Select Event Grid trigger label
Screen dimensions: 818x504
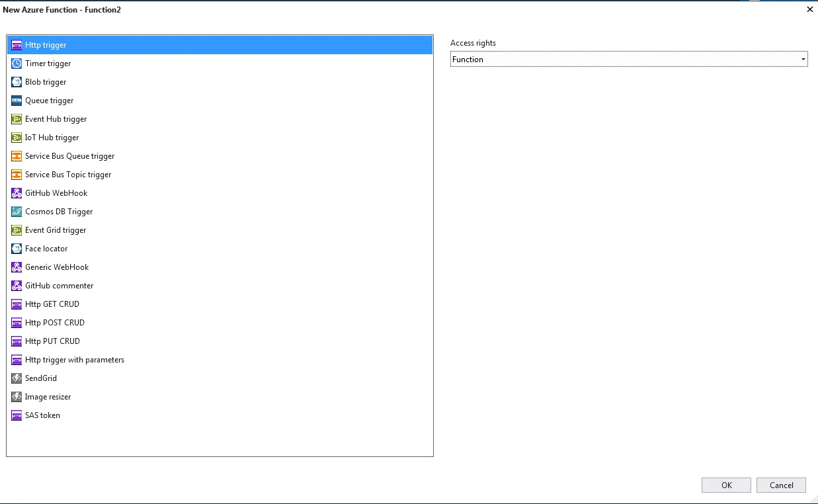pos(56,230)
